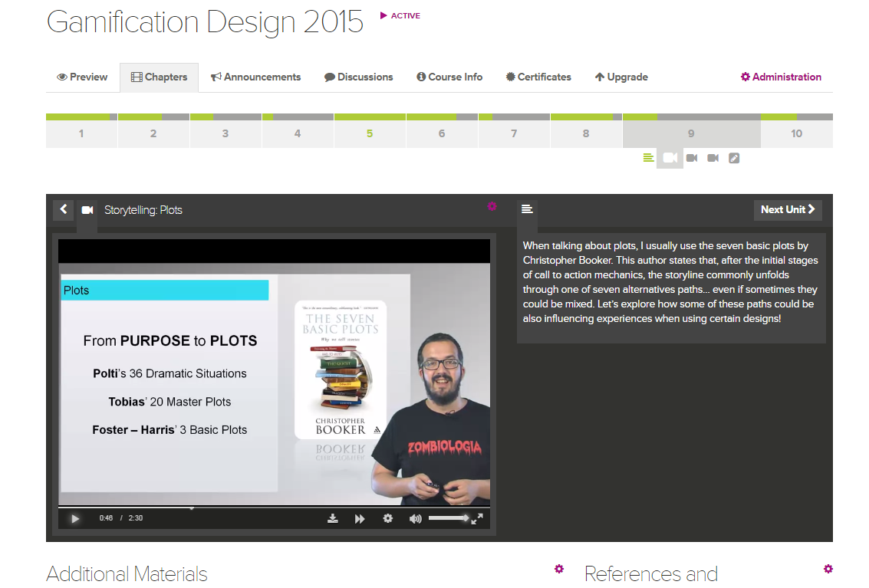Click the fast-forward speed icon

(360, 519)
